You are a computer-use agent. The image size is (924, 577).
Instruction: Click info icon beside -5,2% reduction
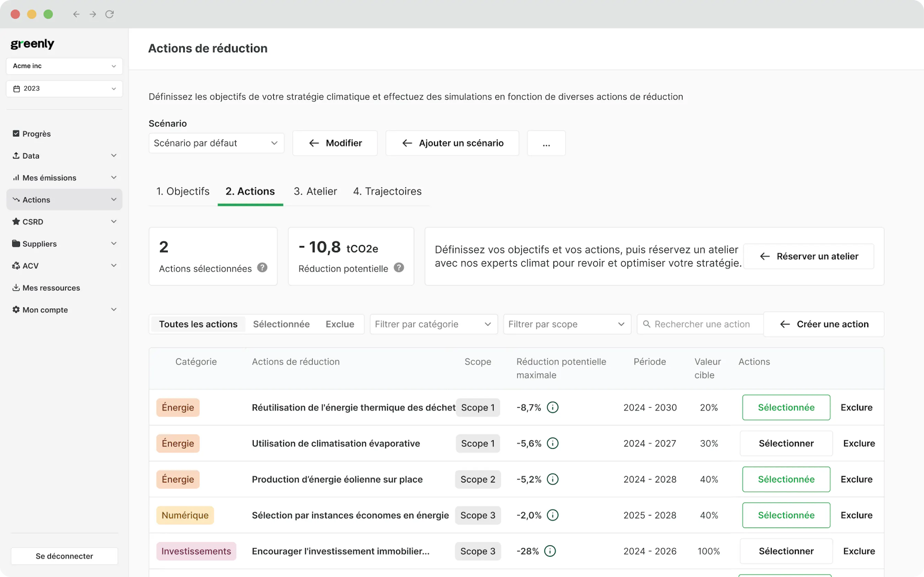[553, 479]
